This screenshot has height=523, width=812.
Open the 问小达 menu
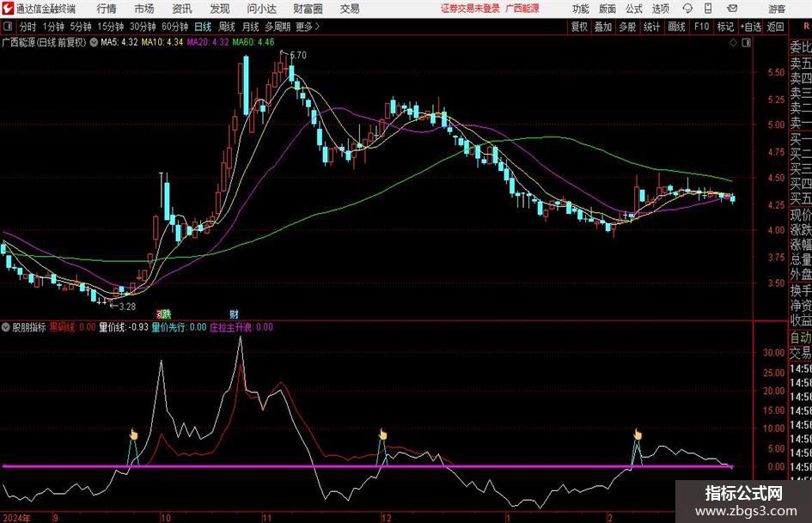coord(261,9)
